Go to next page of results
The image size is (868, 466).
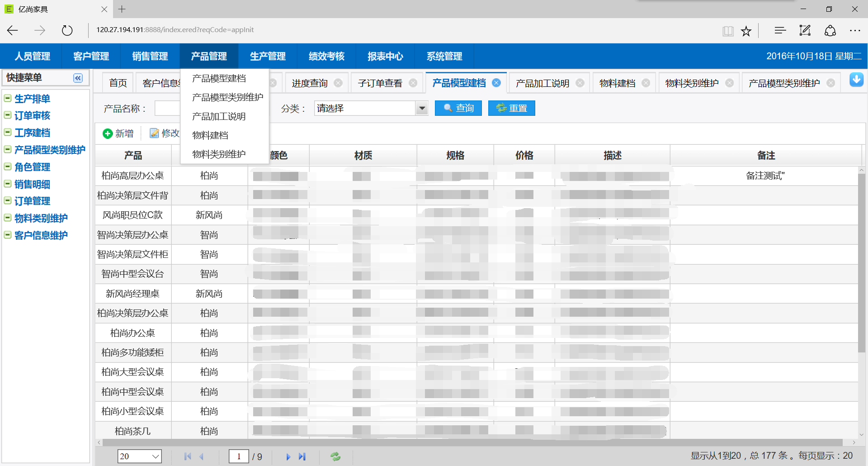coord(288,456)
